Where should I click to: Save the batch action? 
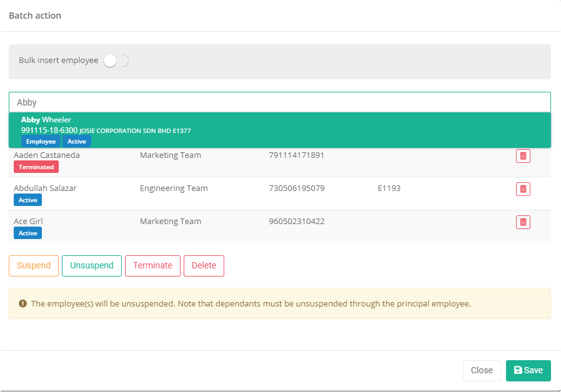point(528,370)
